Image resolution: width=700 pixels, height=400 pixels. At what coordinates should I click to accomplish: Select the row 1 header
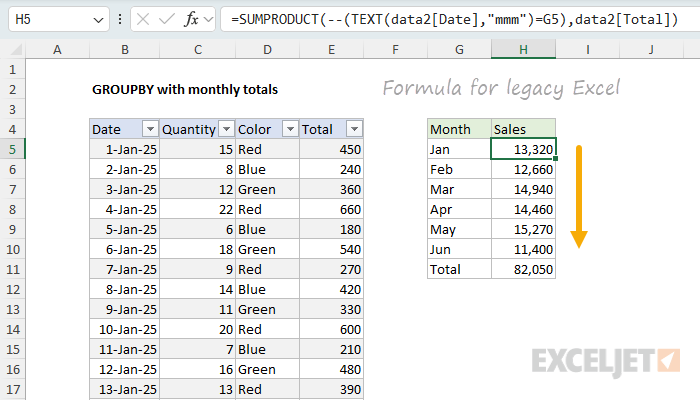click(12, 69)
